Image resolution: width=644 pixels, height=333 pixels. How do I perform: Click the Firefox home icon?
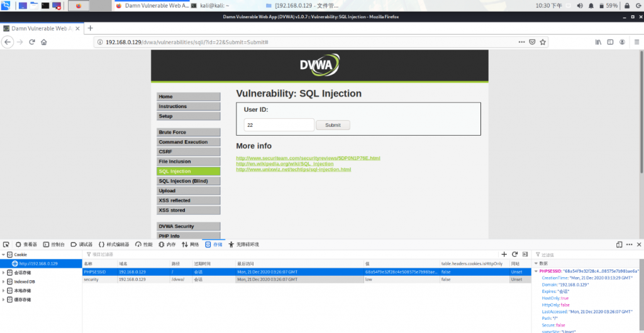tap(44, 42)
